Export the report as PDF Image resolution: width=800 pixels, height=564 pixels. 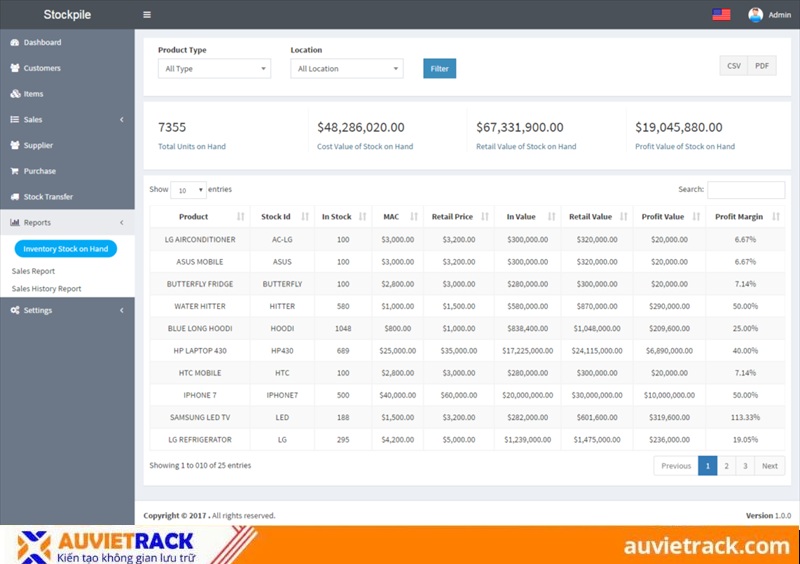coord(762,65)
